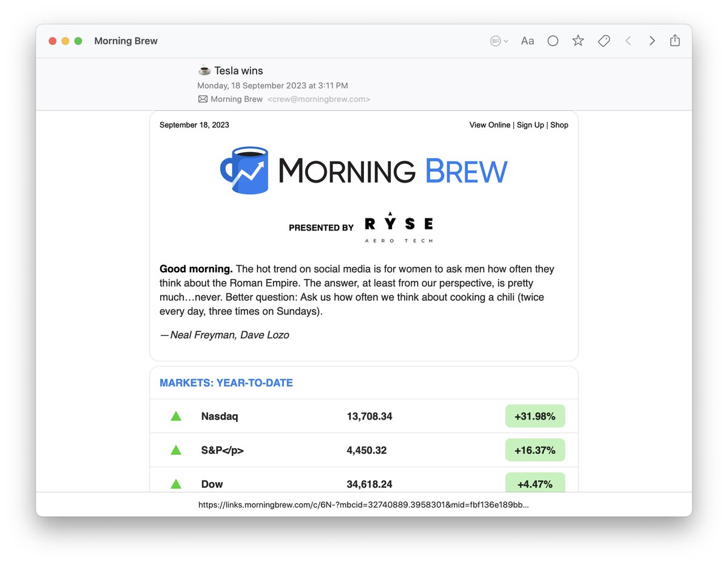
Task: Click the message date Monday, 18 September 2023
Action: pyautogui.click(x=272, y=86)
